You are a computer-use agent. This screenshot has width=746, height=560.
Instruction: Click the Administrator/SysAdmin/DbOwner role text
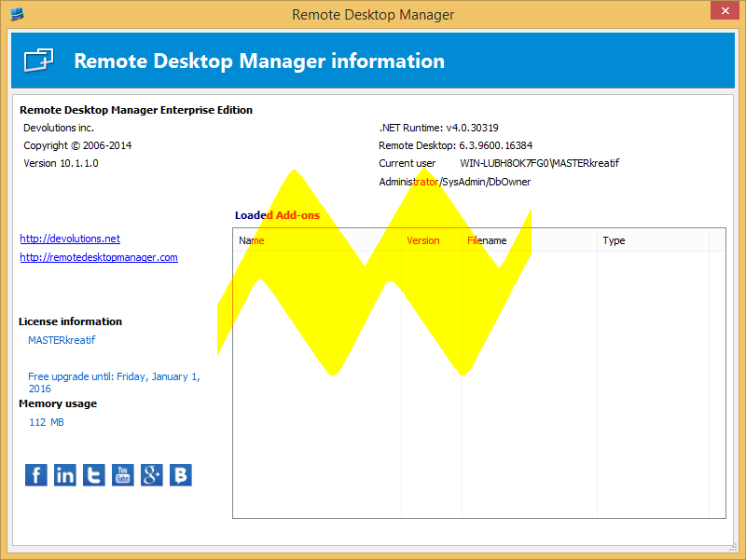click(454, 182)
